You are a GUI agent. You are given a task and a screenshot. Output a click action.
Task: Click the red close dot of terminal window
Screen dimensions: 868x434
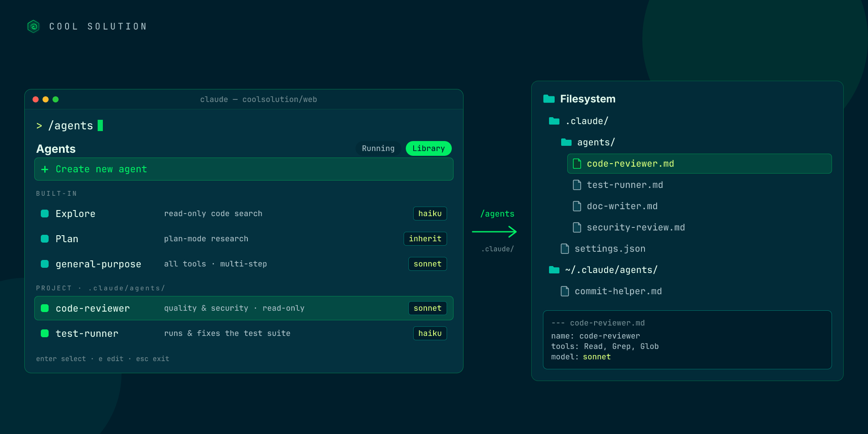pyautogui.click(x=36, y=99)
